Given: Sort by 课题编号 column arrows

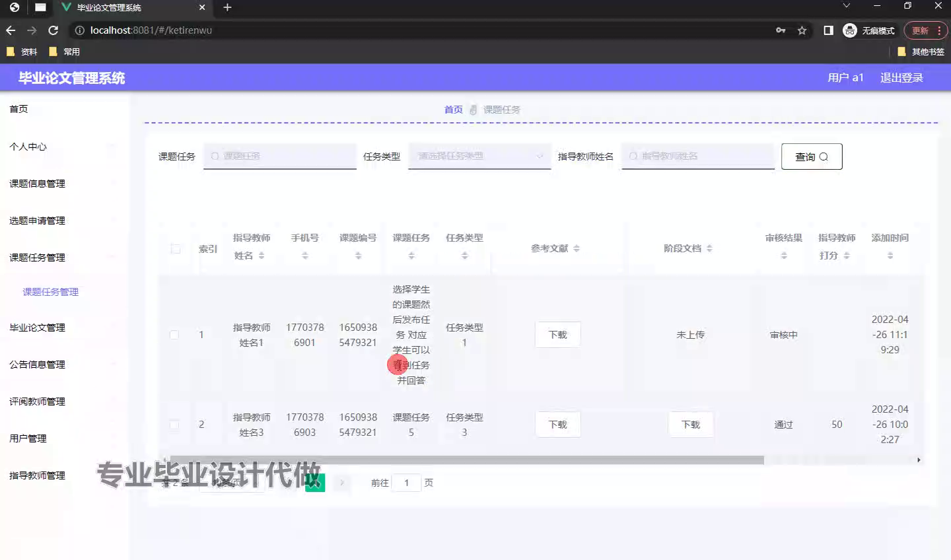Looking at the screenshot, I should (358, 256).
